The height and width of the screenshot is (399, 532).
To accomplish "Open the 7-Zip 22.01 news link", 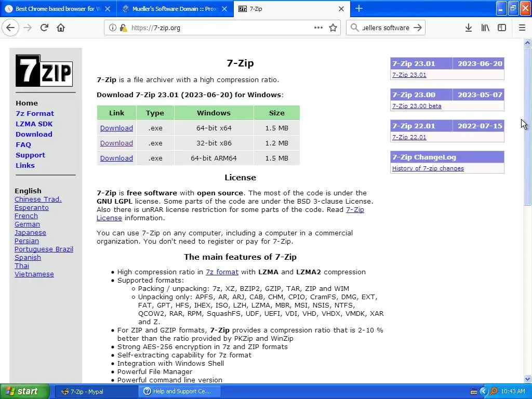I will [x=409, y=137].
